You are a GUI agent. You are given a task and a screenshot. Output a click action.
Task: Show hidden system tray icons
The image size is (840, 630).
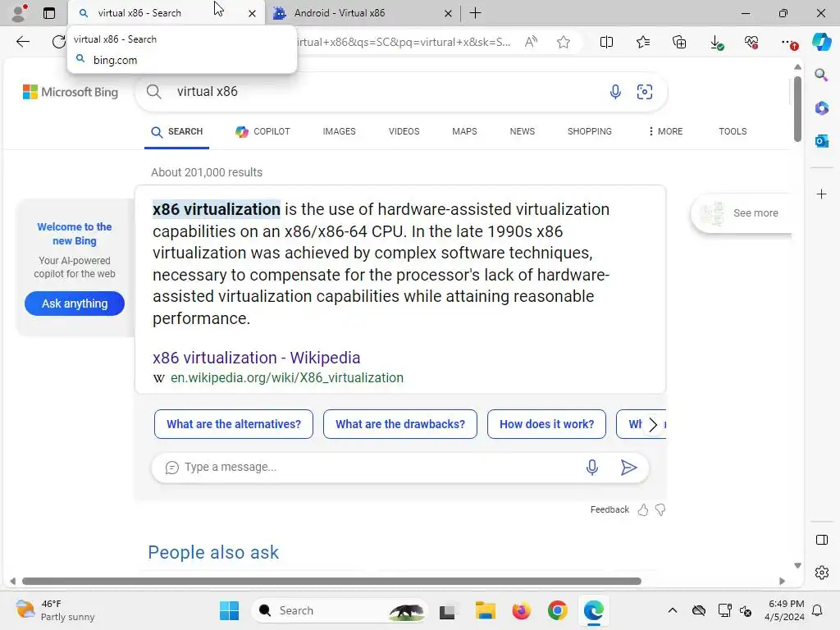point(673,610)
